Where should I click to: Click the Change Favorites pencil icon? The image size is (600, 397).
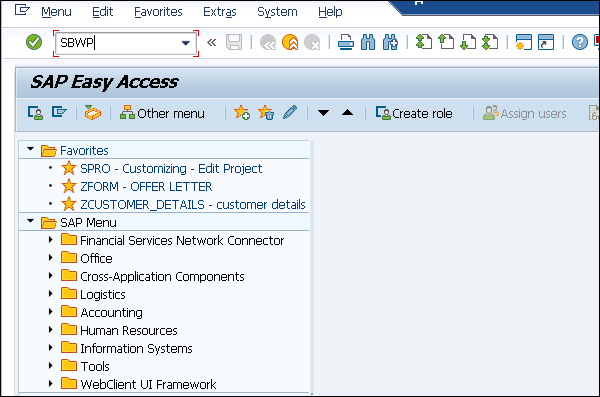pos(290,113)
